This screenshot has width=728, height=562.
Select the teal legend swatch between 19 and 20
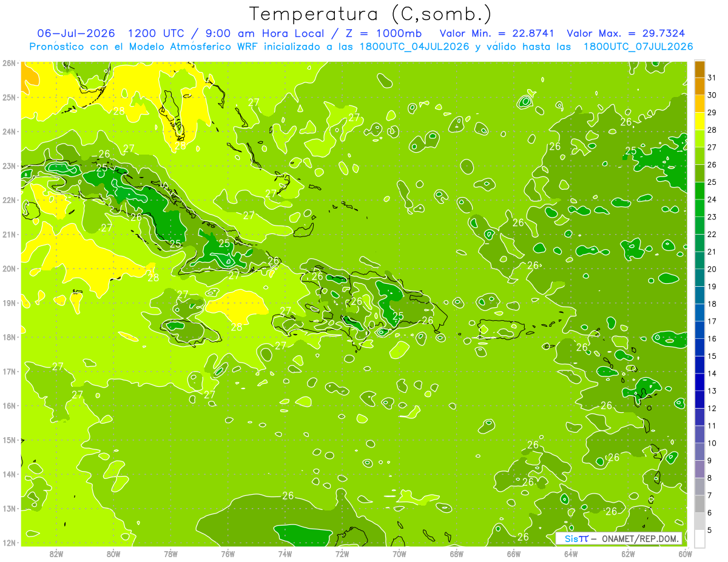point(699,278)
